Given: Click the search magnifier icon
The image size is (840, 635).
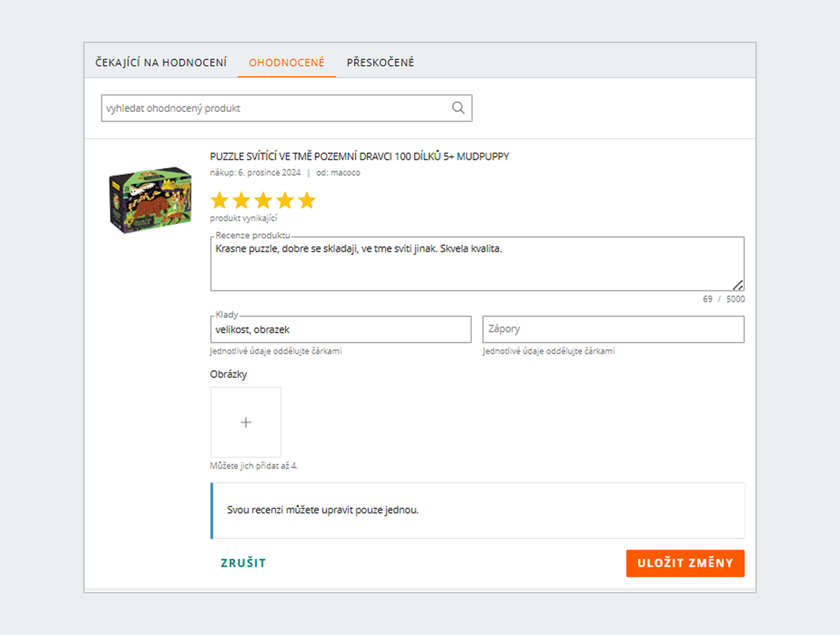Looking at the screenshot, I should [458, 107].
